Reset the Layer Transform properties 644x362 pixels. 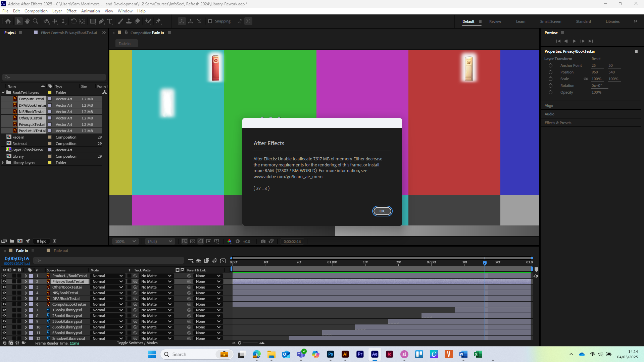click(596, 59)
